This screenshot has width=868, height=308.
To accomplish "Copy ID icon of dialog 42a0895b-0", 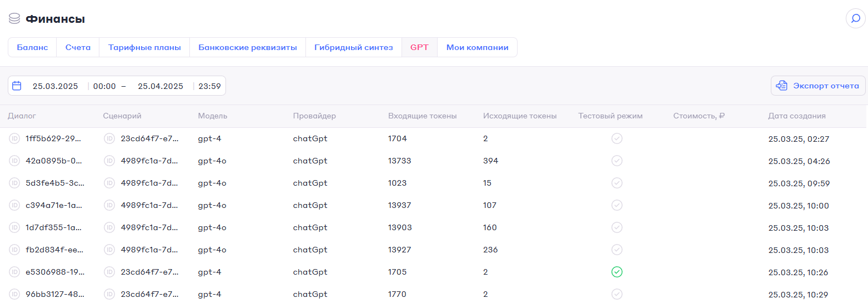I will pos(14,161).
